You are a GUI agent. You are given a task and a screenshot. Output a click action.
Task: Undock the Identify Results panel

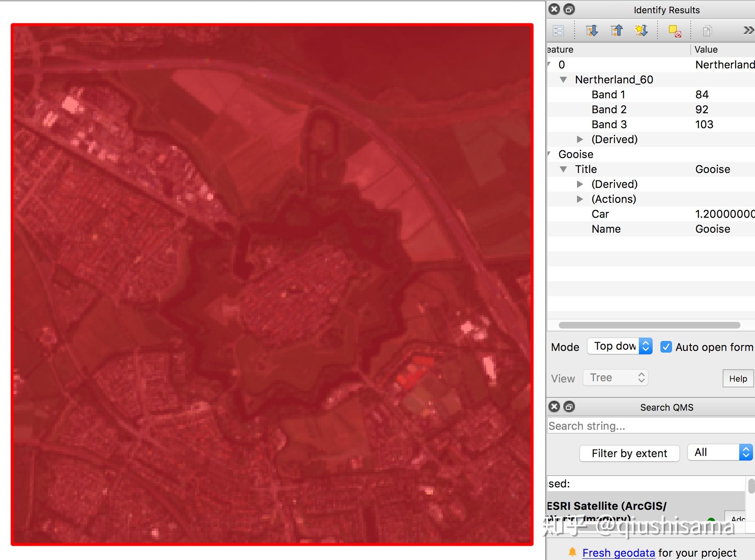click(569, 9)
